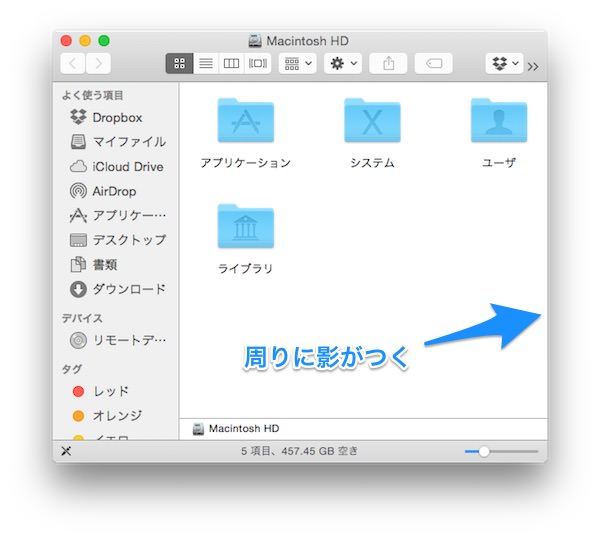The height and width of the screenshot is (538, 600).
Task: Select the ライブラリ folder icon
Action: (246, 226)
